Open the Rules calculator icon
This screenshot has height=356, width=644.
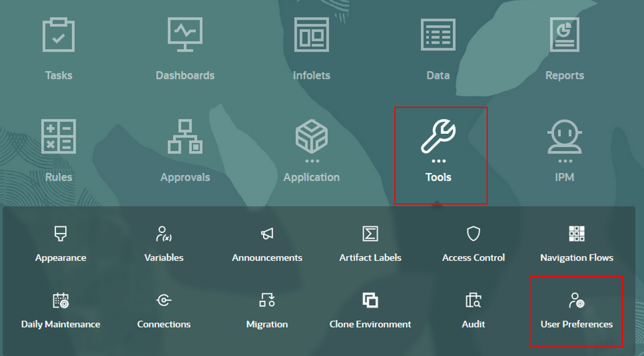(59, 136)
